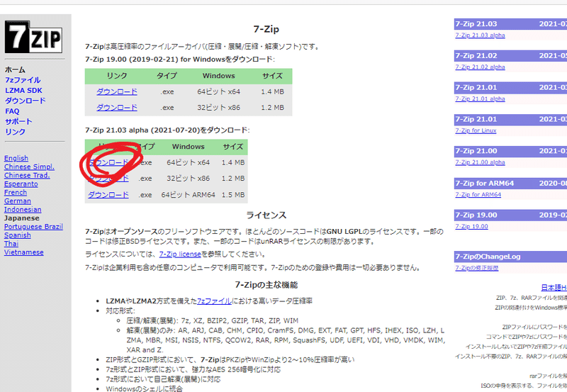Viewport: 567px width, 392px height.
Task: Click the リンク header of the 19.00 table
Action: (117, 76)
